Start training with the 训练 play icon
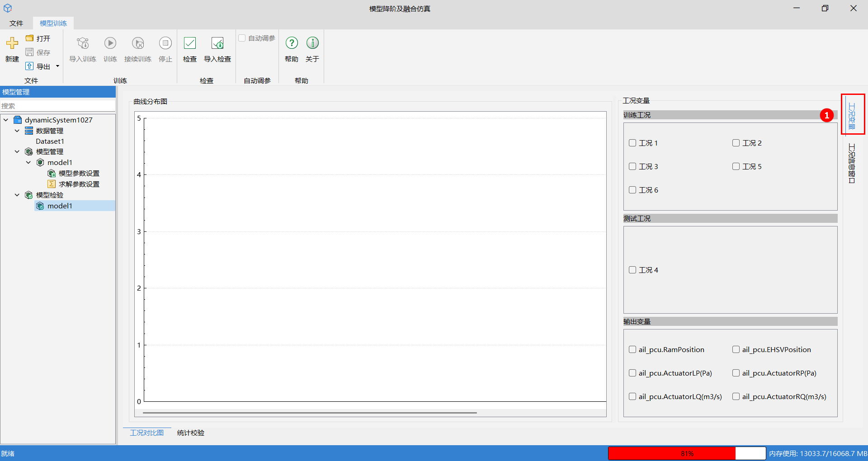The image size is (868, 461). 110,43
